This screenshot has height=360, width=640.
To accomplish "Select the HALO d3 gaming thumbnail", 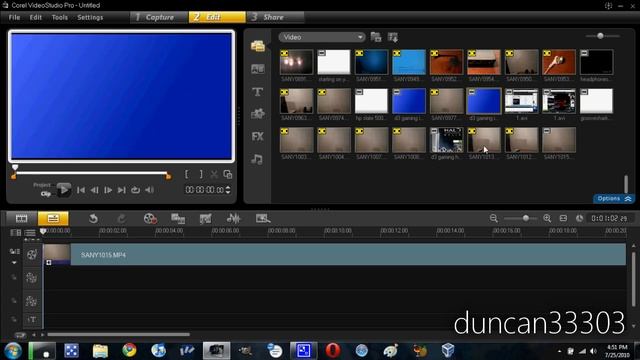I will pos(447,140).
